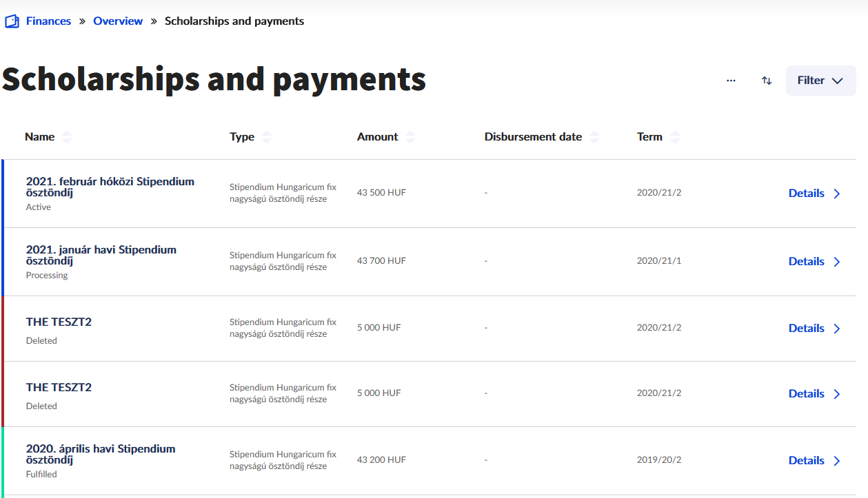Sort table by Name column arrows
Viewport: 868px width, 498px height.
[67, 136]
